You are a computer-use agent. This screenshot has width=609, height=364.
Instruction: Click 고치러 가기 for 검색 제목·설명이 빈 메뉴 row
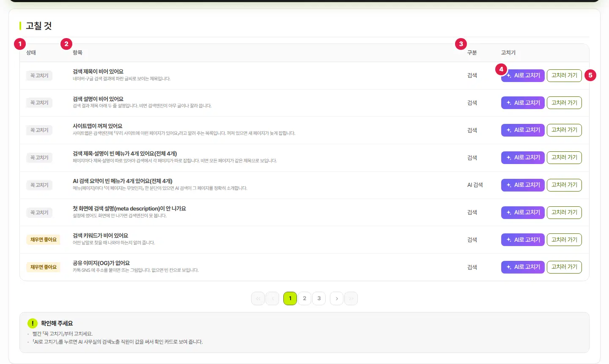click(x=564, y=158)
